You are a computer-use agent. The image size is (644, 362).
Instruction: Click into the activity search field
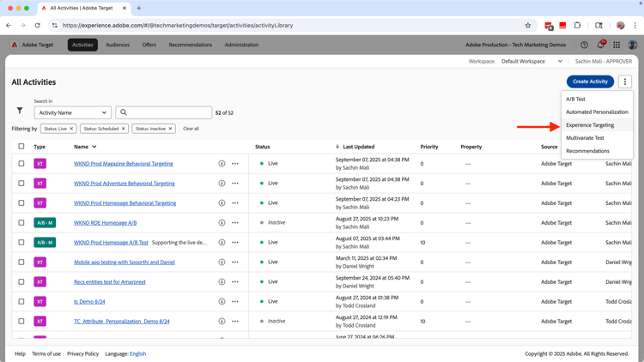tap(168, 112)
